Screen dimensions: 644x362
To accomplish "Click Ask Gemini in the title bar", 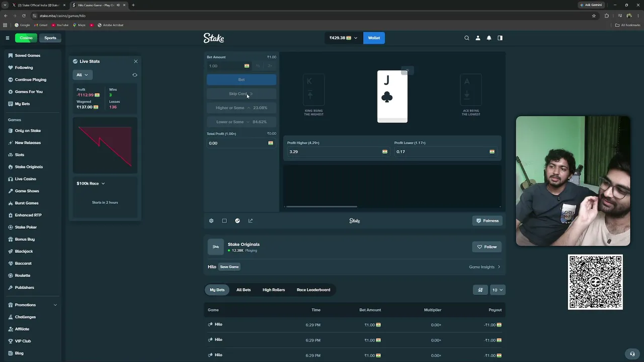I will (x=591, y=5).
